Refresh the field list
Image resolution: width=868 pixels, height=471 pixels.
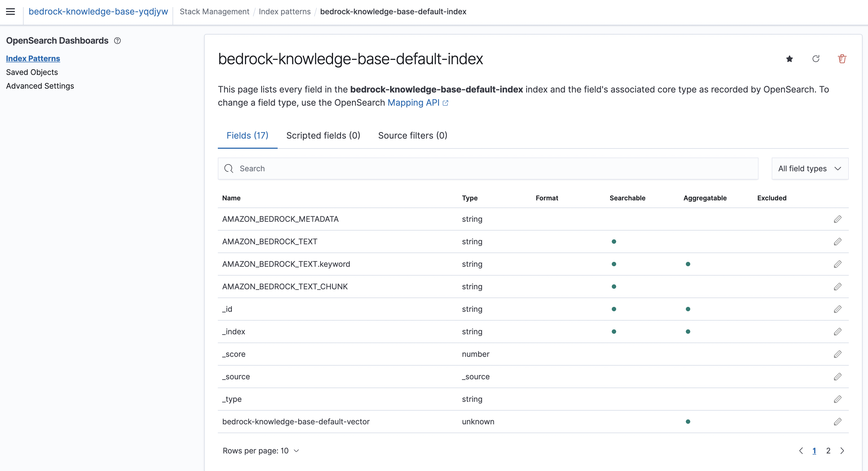coord(815,59)
